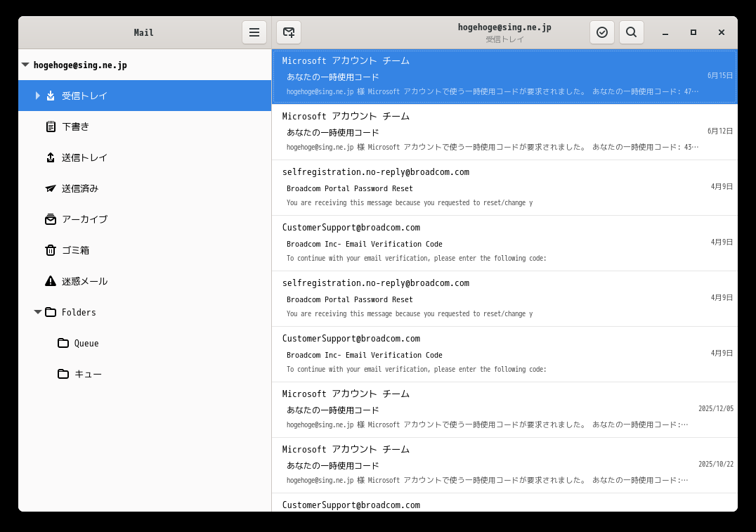The image size is (756, 532).
Task: Click the Mail title in the sidebar header
Action: tap(143, 32)
